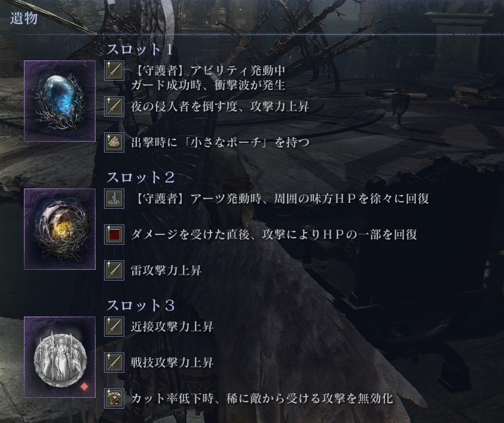Select the silver medallion relic in slot 3
504x423 pixels.
[x=60, y=357]
